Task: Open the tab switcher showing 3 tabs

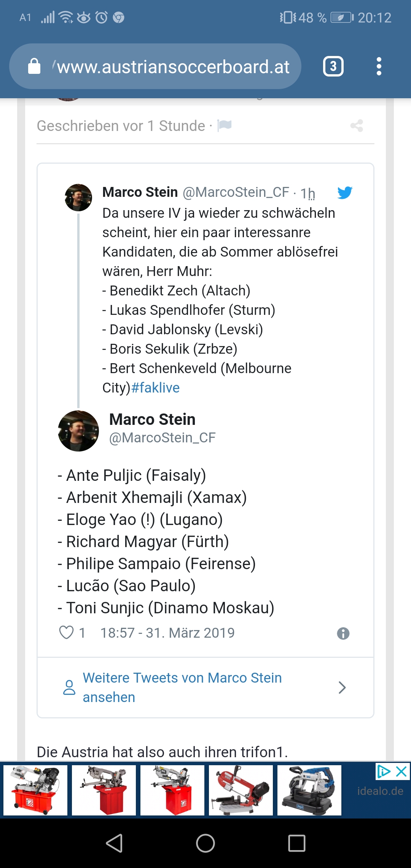Action: (x=333, y=67)
